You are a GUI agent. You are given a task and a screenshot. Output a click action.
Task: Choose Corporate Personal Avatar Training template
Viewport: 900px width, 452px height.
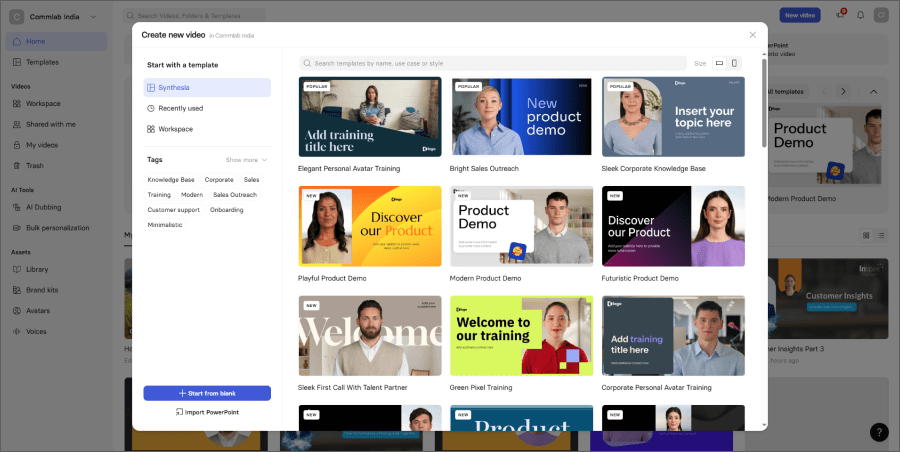tap(673, 335)
